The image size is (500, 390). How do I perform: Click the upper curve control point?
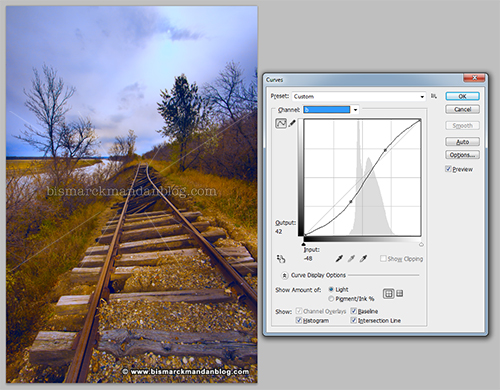tap(386, 150)
